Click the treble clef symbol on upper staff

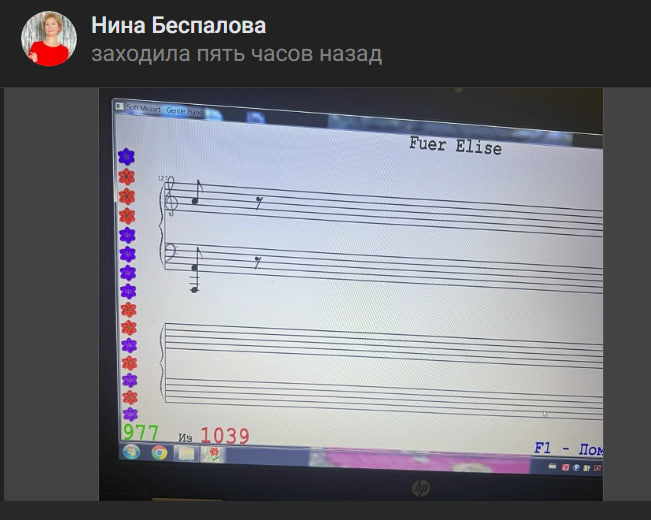pos(171,196)
